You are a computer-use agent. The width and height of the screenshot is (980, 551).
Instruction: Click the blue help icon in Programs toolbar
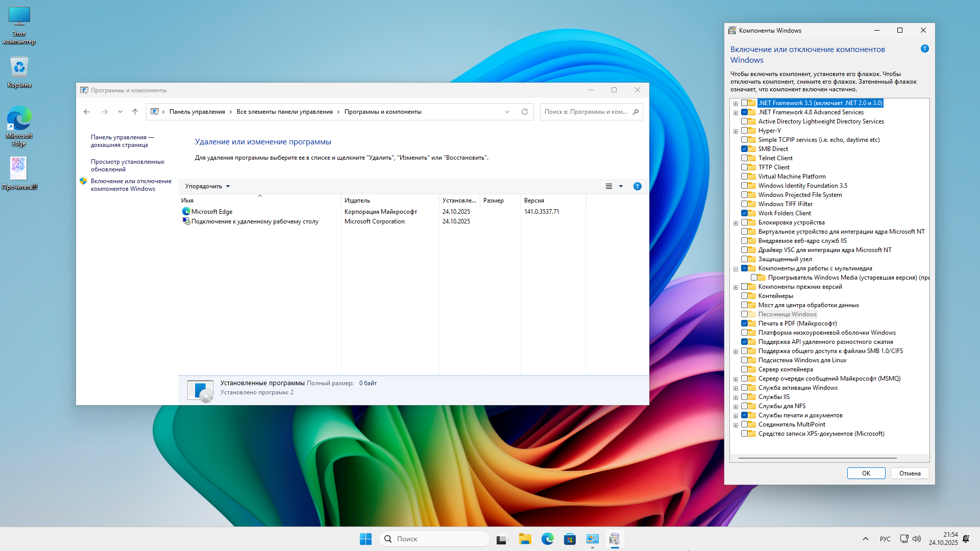coord(637,186)
